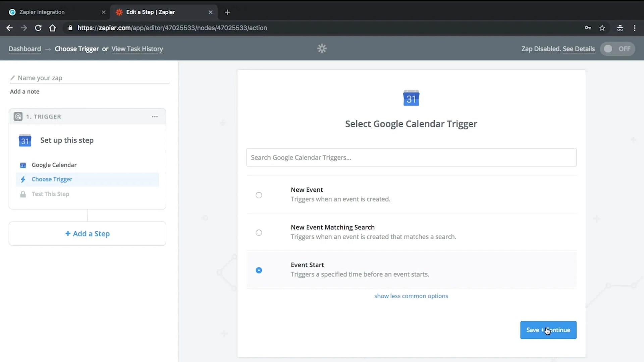The height and width of the screenshot is (362, 644).
Task: Click the Zapier logo in browser tab
Action: tap(12, 12)
